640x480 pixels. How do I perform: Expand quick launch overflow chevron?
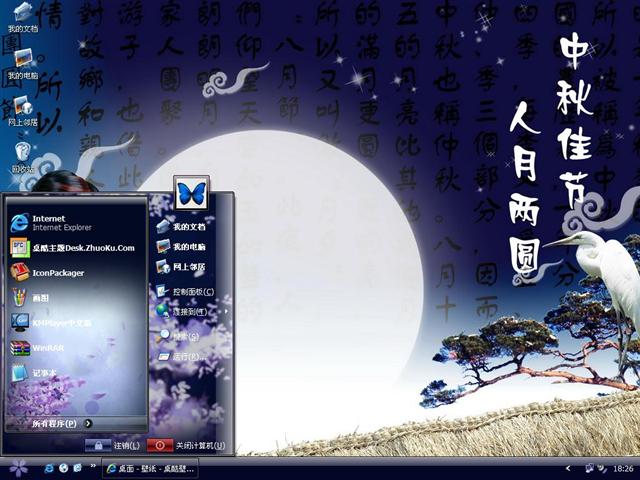pos(93,466)
